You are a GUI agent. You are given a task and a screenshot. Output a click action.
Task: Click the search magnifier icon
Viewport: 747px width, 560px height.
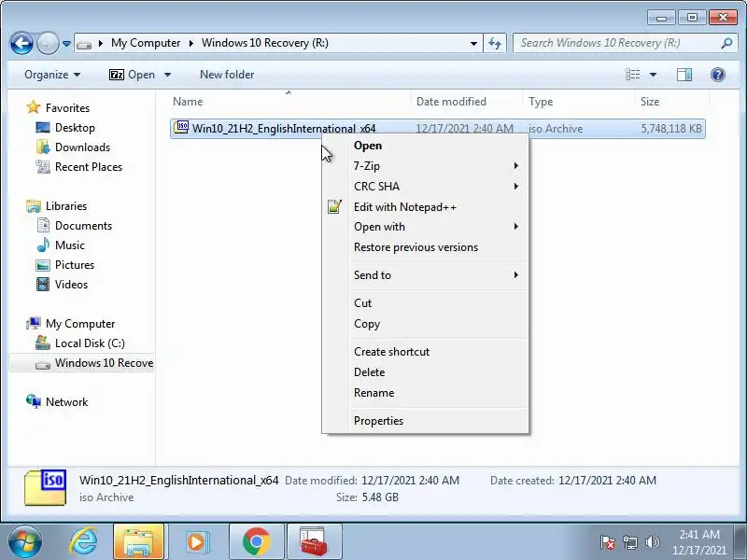726,43
